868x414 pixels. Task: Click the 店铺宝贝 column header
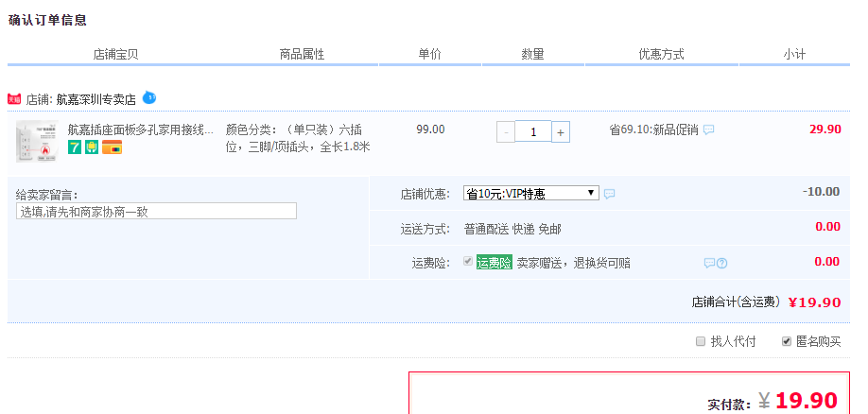[x=115, y=54]
